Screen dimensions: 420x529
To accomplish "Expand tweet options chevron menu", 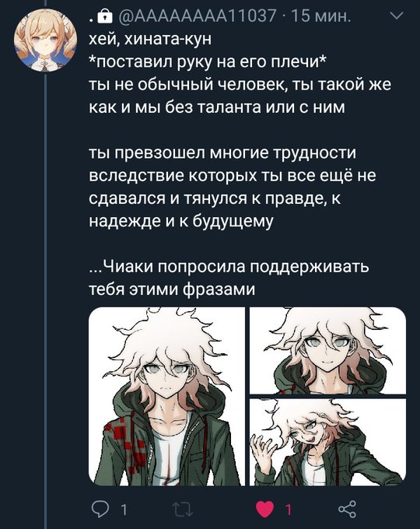I will (x=397, y=16).
